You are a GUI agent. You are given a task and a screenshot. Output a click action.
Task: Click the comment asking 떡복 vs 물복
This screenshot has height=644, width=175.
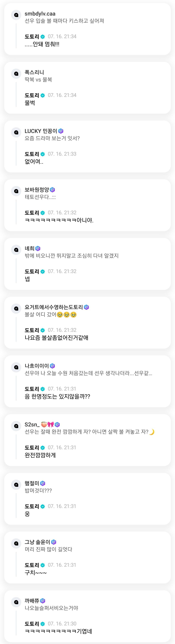tap(38, 80)
